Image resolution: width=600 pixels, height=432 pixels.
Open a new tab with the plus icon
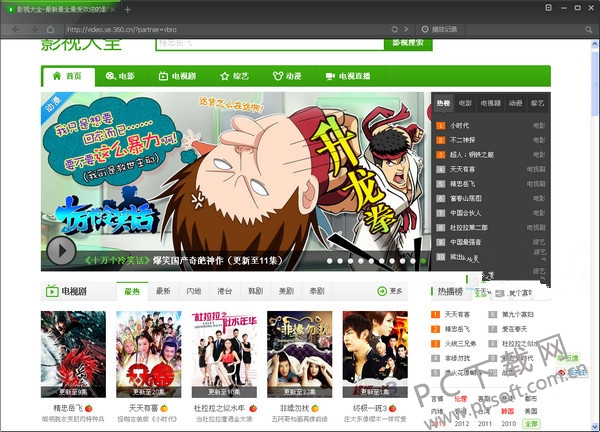(128, 10)
